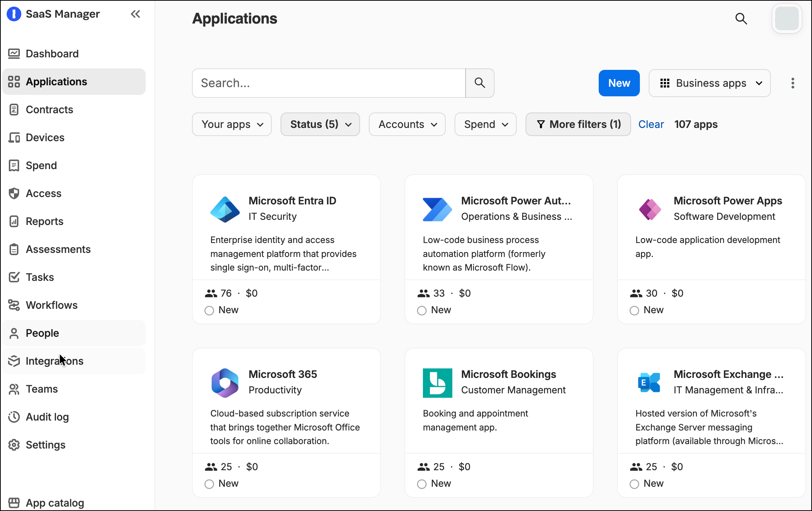Expand the Your apps filter dropdown

pos(232,124)
